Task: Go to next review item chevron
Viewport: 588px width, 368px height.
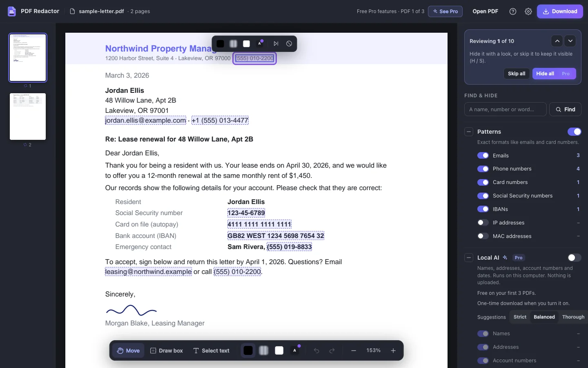Action: tap(570, 41)
